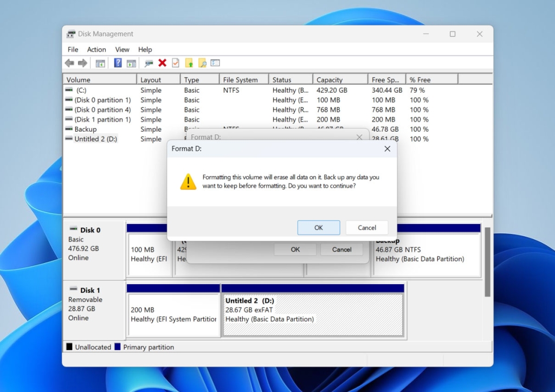Select the Backup volume row

coord(86,129)
